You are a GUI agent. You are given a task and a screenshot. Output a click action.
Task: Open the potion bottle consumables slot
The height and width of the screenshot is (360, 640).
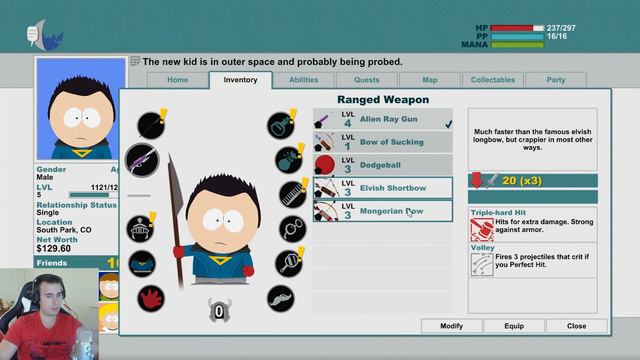281,125
